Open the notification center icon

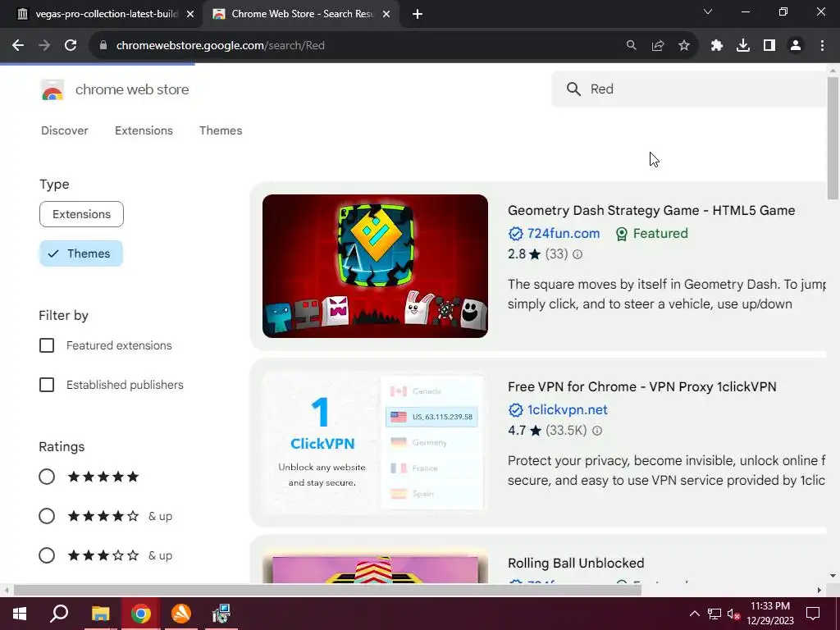coord(813,614)
